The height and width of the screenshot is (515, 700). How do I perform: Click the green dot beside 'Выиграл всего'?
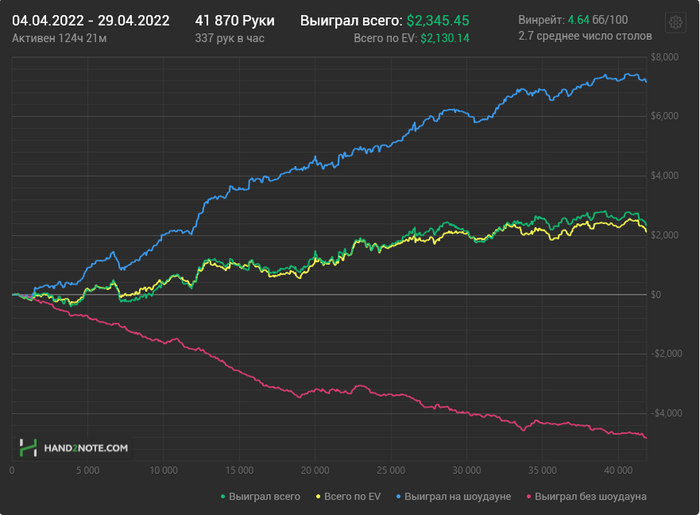click(223, 497)
